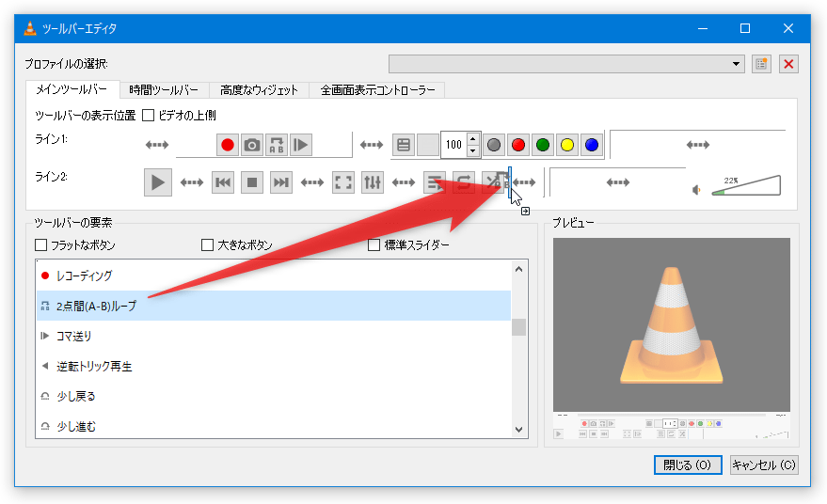Switch to 時間ツールバー tab
The image size is (827, 504).
(x=164, y=90)
